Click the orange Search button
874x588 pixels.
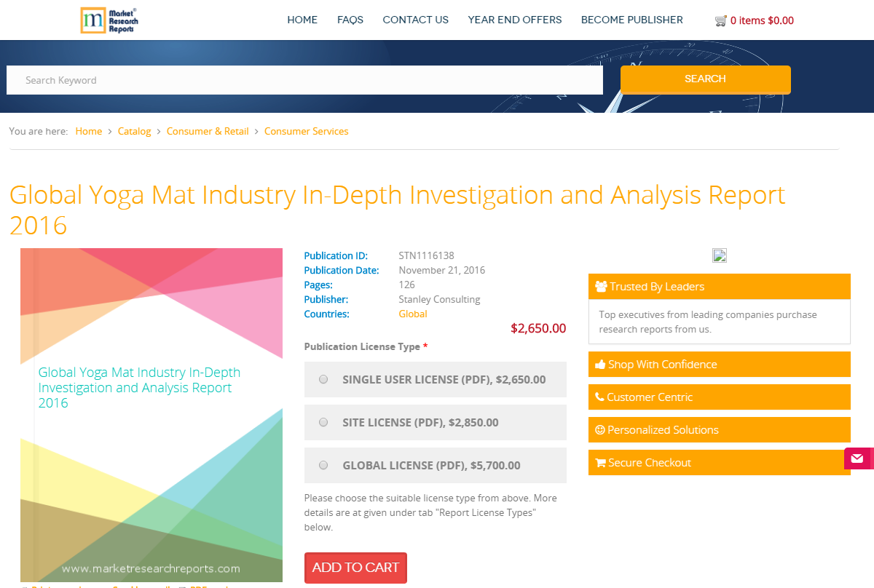click(x=705, y=79)
